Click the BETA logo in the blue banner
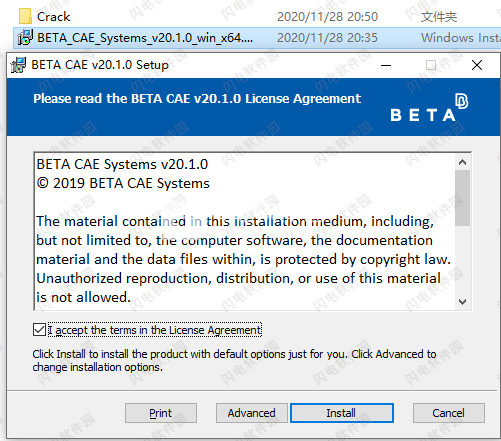 (x=429, y=107)
